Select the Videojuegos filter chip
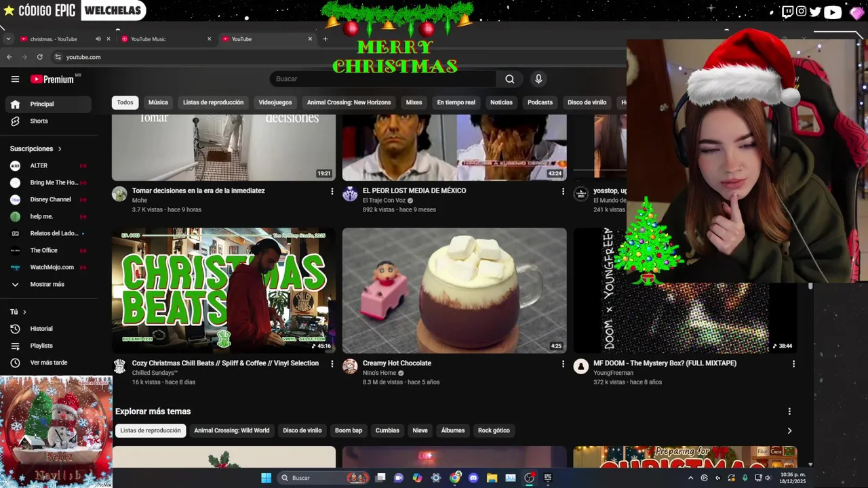The width and height of the screenshot is (868, 488). coord(275,102)
